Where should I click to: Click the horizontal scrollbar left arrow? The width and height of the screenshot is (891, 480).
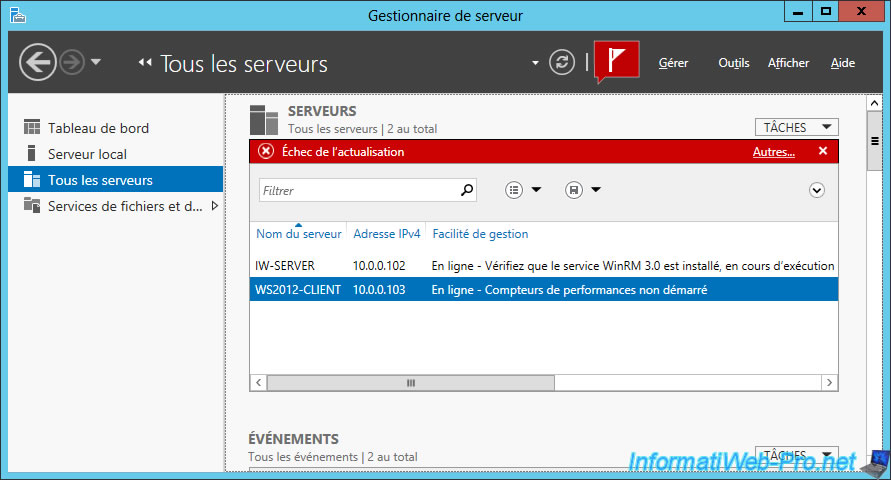259,383
